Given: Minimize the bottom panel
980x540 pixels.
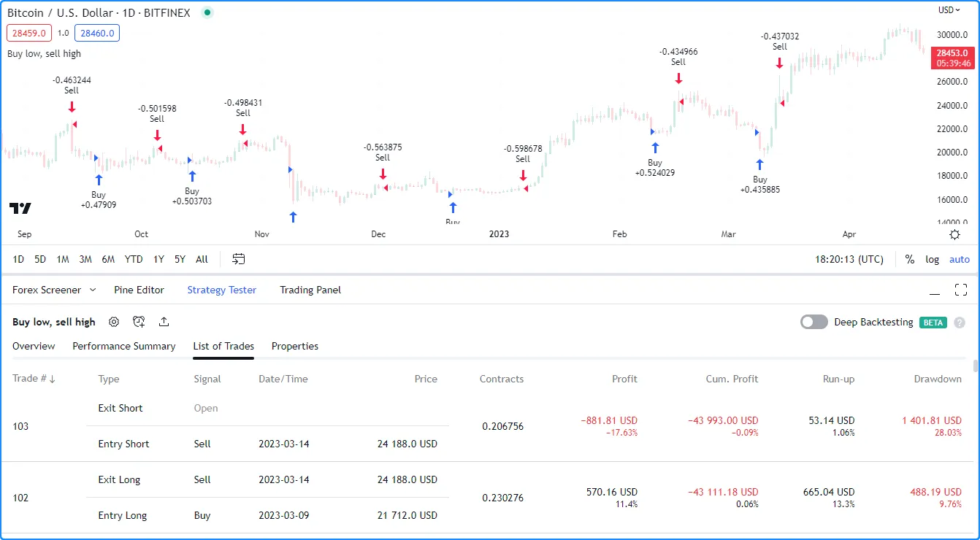Looking at the screenshot, I should (x=935, y=290).
